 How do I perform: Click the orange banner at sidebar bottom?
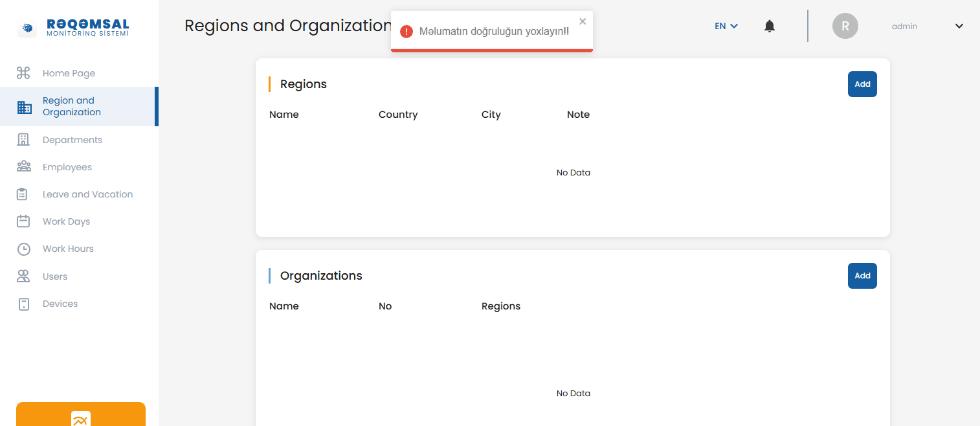tap(81, 414)
